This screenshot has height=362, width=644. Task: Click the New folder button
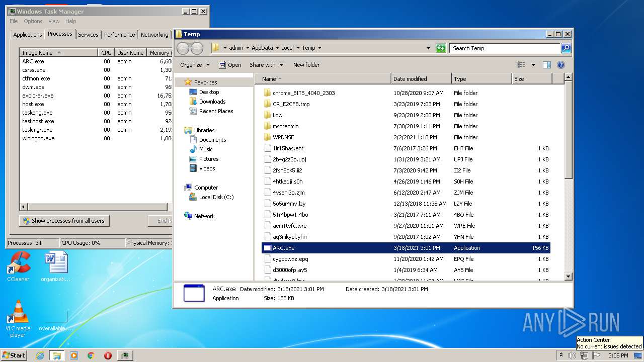click(306, 65)
